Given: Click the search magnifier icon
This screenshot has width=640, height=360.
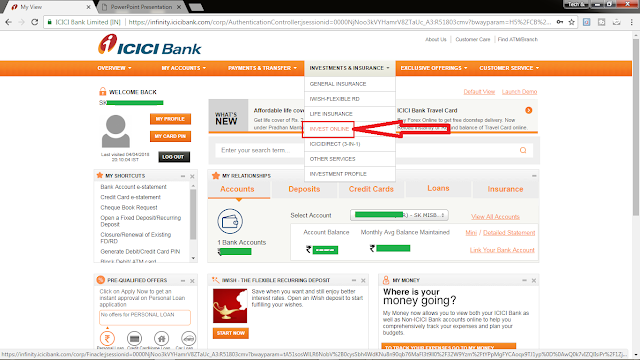Looking at the screenshot, I should 522,150.
